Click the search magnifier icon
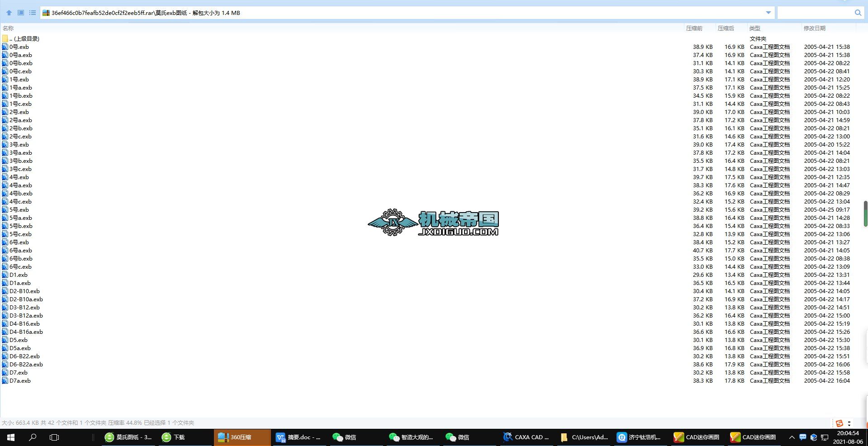Image resolution: width=868 pixels, height=446 pixels. 858,13
